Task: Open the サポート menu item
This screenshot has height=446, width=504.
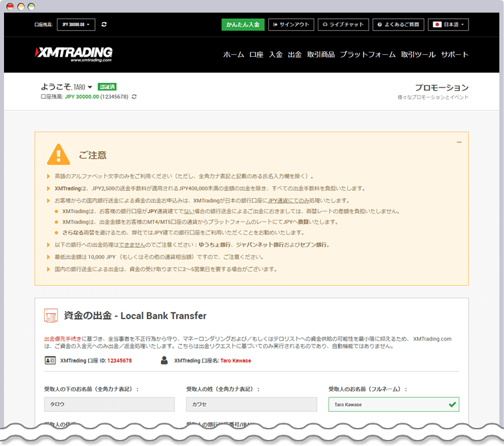Action: point(455,55)
